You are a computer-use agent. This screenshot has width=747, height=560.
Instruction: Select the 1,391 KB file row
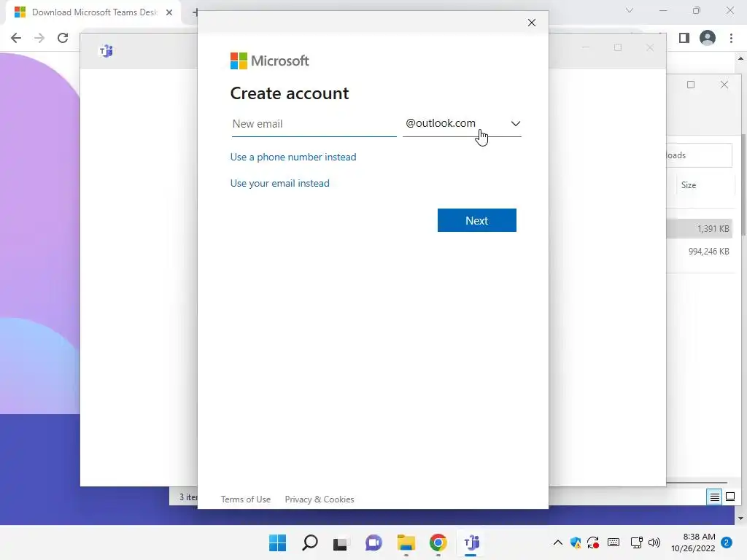pyautogui.click(x=700, y=228)
